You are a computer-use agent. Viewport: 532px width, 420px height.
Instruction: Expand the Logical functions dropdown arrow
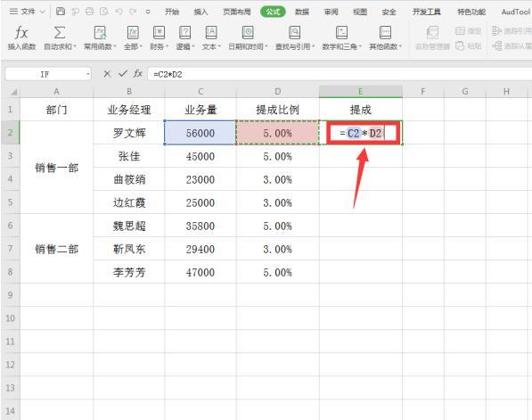[x=193, y=46]
